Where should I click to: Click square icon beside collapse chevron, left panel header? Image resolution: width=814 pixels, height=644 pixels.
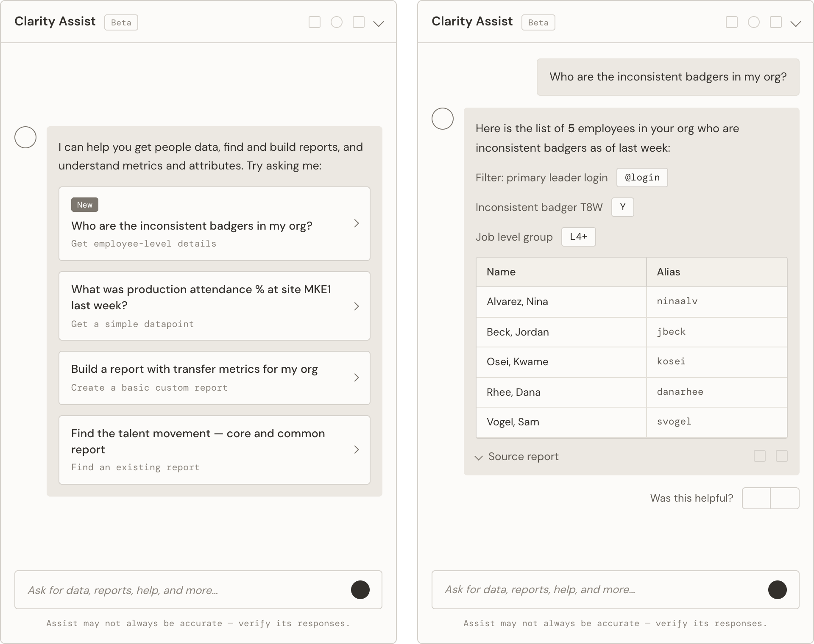tap(359, 22)
